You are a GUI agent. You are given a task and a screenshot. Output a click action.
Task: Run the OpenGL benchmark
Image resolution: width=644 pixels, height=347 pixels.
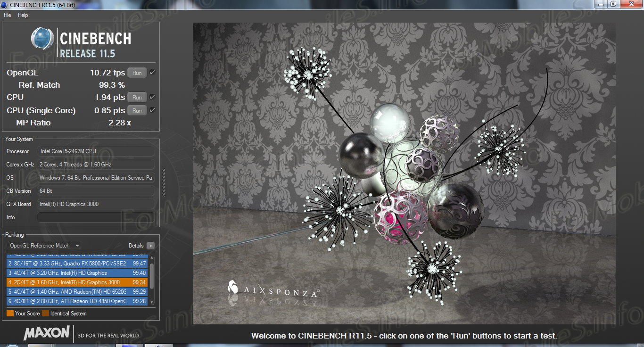137,73
